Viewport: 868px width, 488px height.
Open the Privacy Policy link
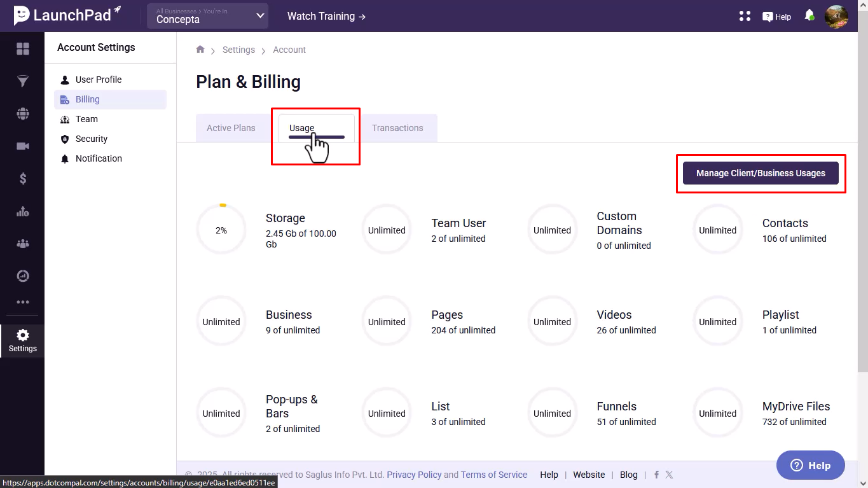point(414,475)
